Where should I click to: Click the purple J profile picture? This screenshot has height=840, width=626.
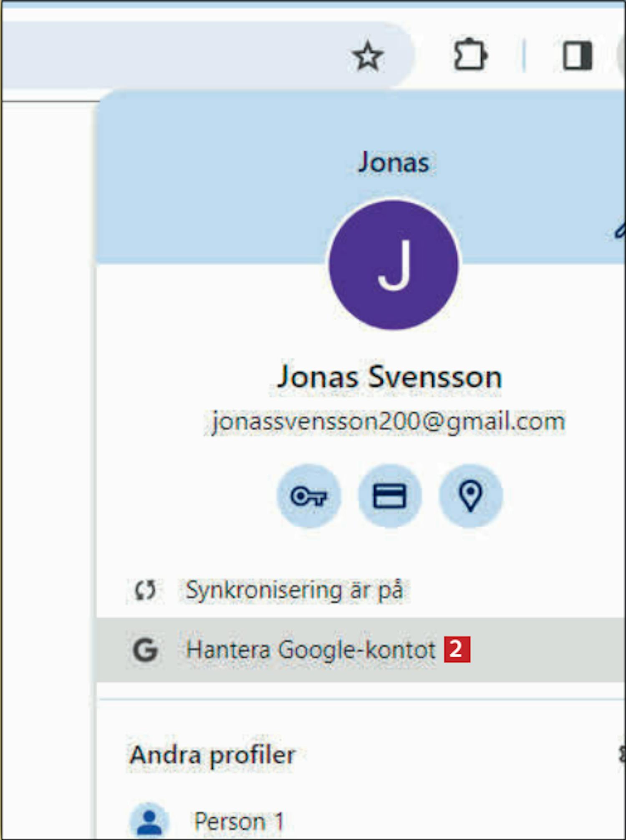click(x=394, y=265)
